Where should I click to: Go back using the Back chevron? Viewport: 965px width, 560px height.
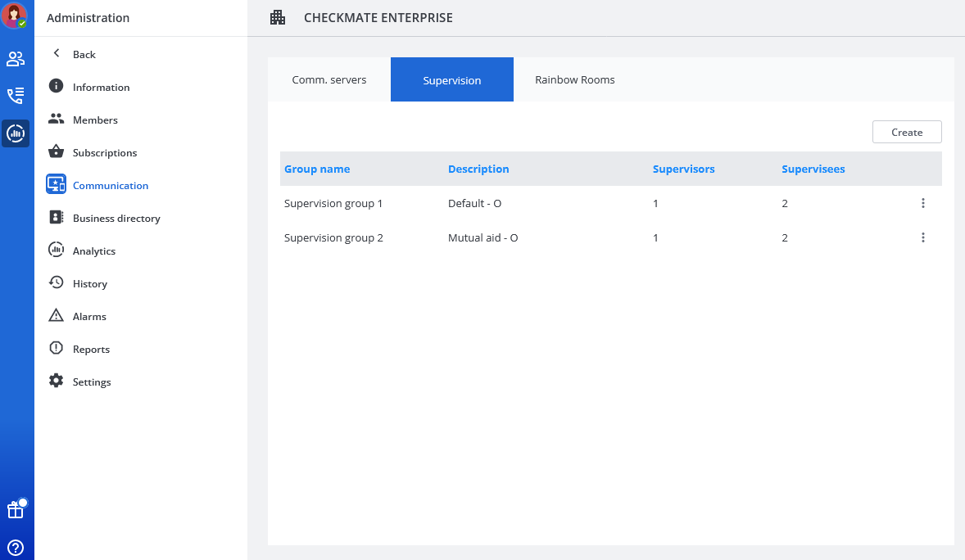[57, 54]
